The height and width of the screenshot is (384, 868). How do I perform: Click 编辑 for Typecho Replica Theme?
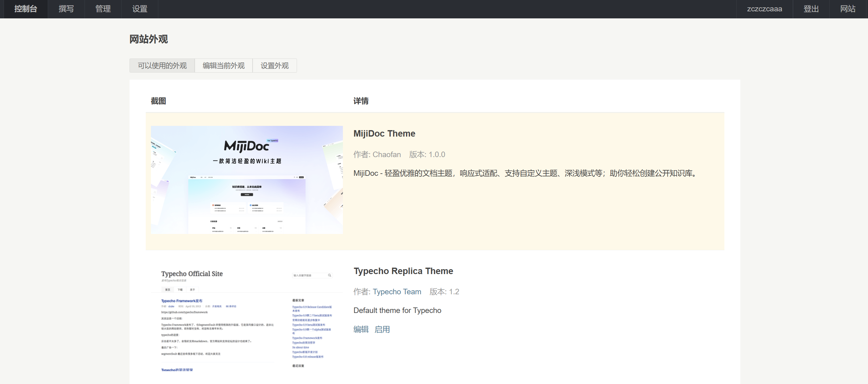click(361, 329)
